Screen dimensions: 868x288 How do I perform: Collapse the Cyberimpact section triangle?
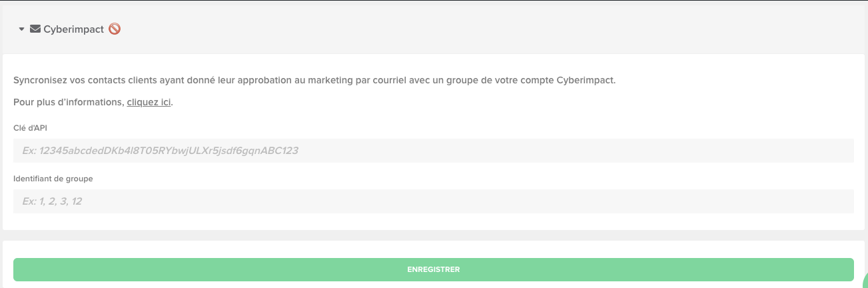(21, 29)
